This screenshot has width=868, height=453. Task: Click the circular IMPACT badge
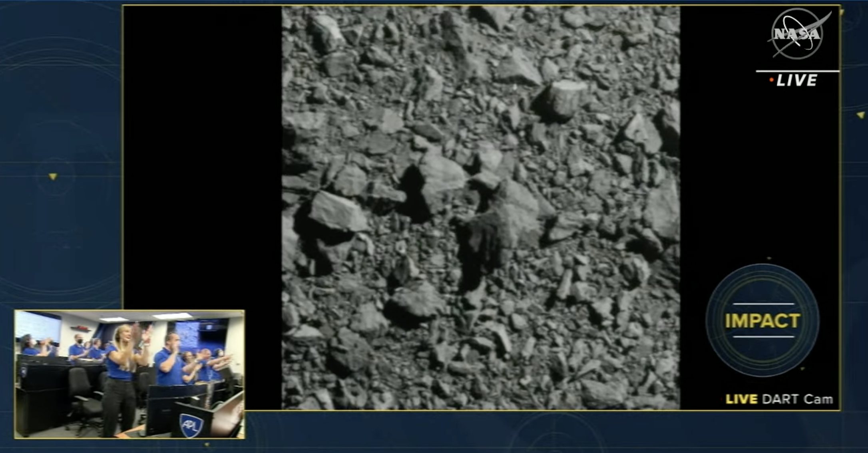tap(762, 320)
